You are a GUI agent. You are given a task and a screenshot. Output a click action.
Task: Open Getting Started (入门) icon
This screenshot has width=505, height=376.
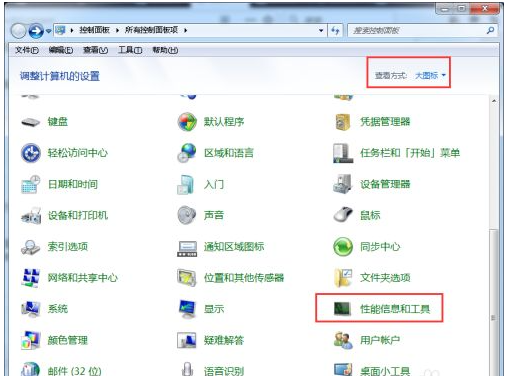186,184
